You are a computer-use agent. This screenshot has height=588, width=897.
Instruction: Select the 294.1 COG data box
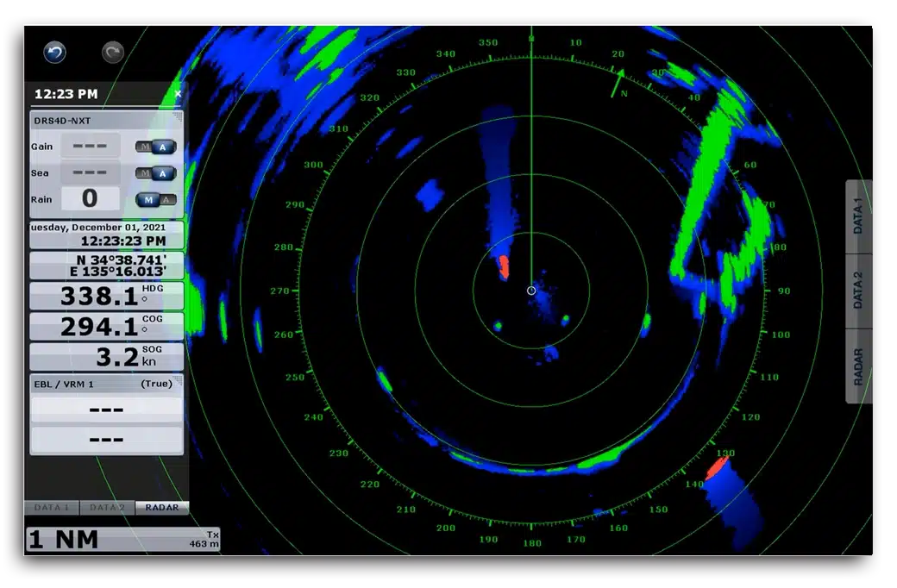107,326
